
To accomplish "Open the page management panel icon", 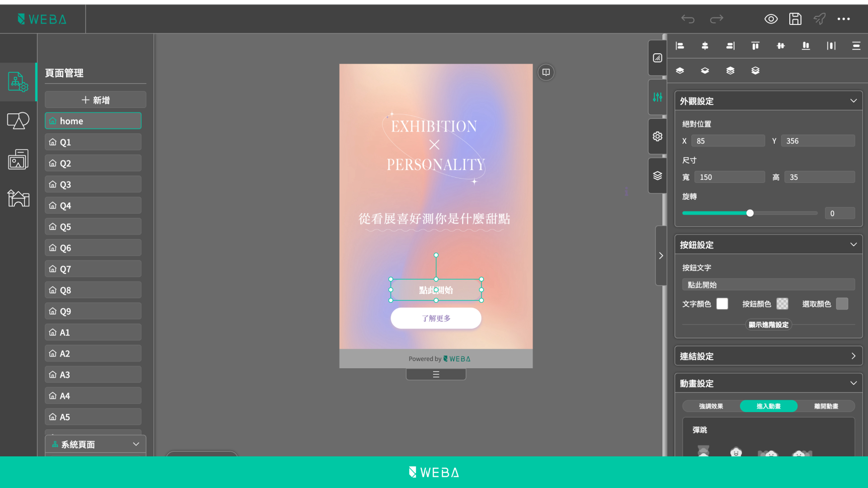I will (18, 82).
